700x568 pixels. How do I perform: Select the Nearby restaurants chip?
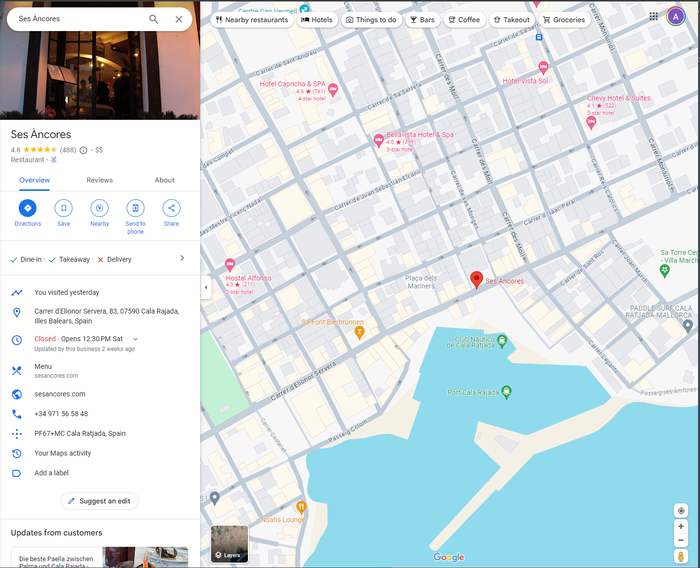pos(252,20)
